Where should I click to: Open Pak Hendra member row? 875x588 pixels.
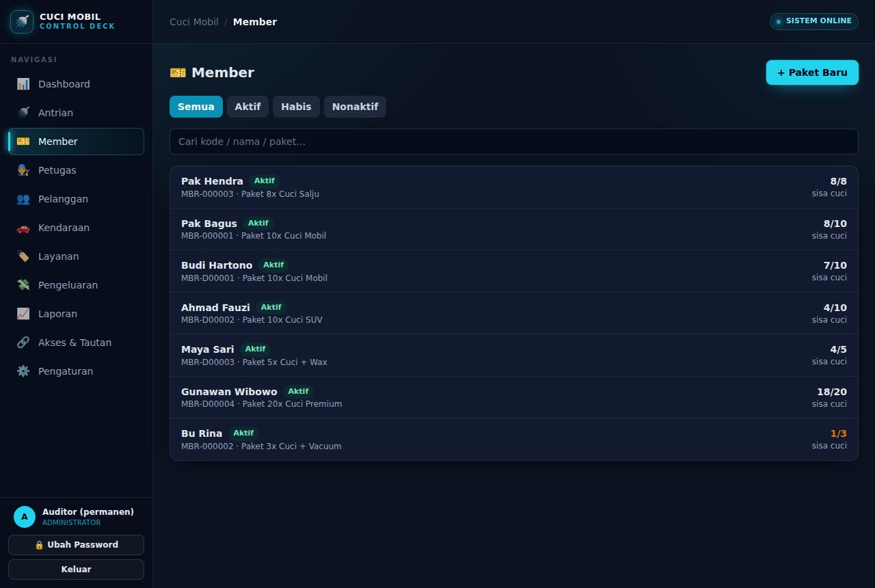click(514, 187)
